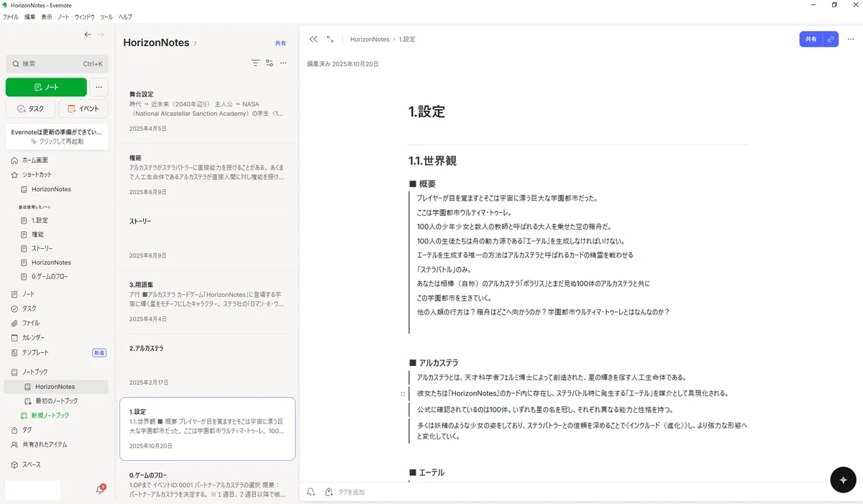This screenshot has height=504, width=863.
Task: Open the 2.アルカステラ note card
Action: (x=207, y=365)
